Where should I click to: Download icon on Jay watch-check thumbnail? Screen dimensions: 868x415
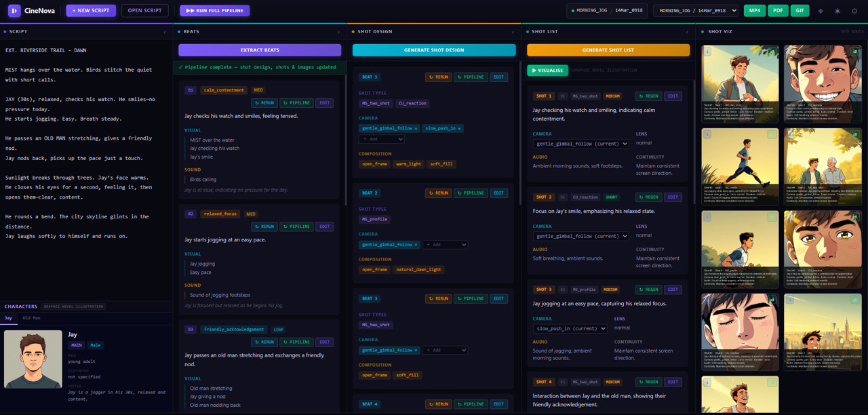[x=707, y=52]
